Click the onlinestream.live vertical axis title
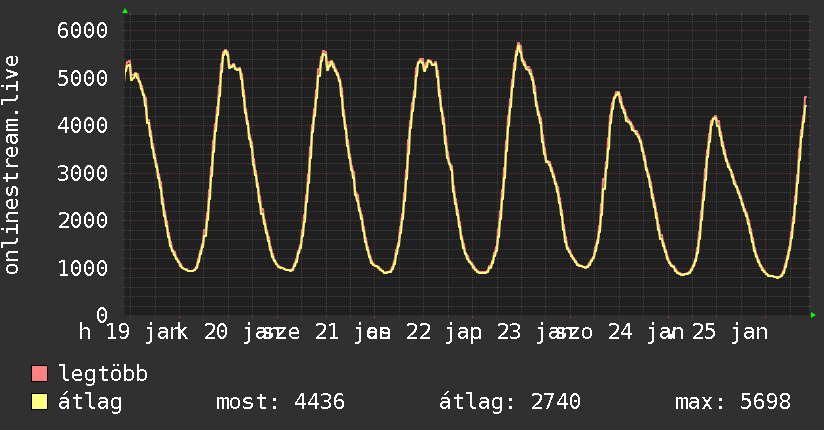 tap(11, 165)
